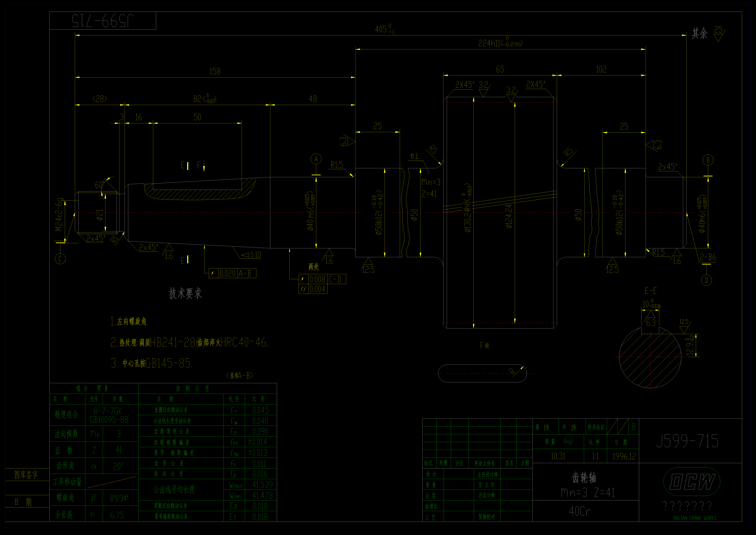
Task: Click the "158" length dimension
Action: [x=215, y=71]
